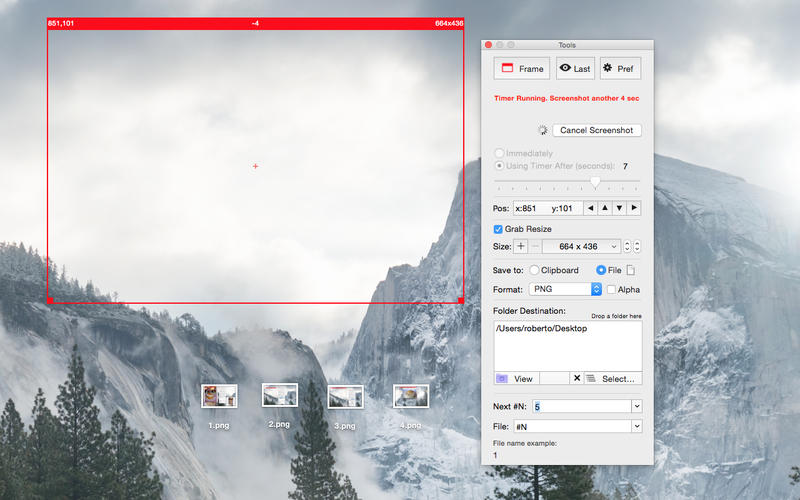This screenshot has width=800, height=500.
Task: Enable the Alpha checkbox
Action: pos(611,290)
